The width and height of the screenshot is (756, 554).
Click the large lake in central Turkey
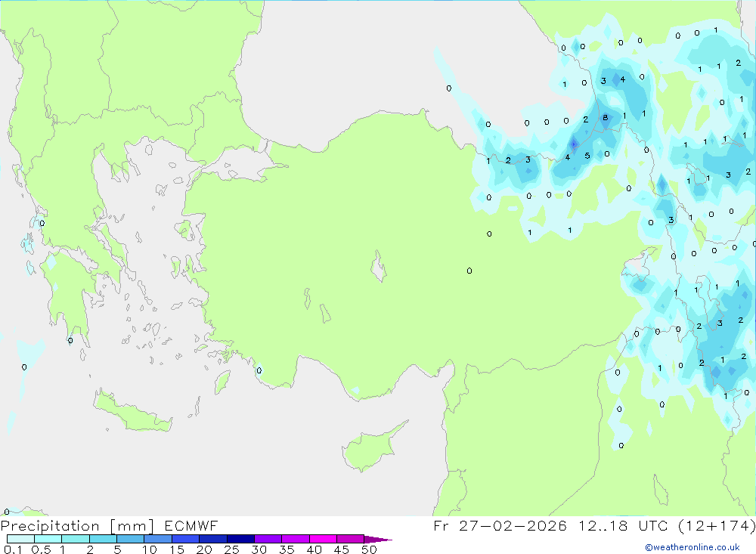tap(379, 266)
